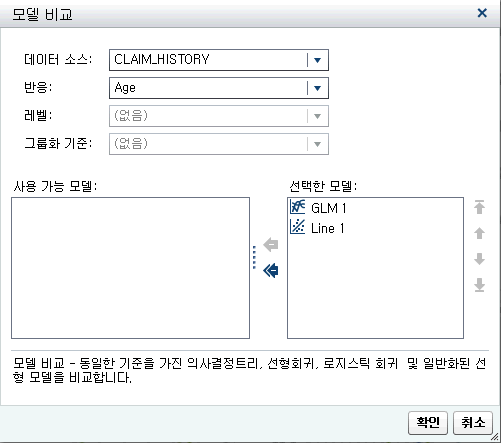Image resolution: width=501 pixels, height=443 pixels.
Task: Click the double left arrow remove-all button
Action: click(271, 270)
